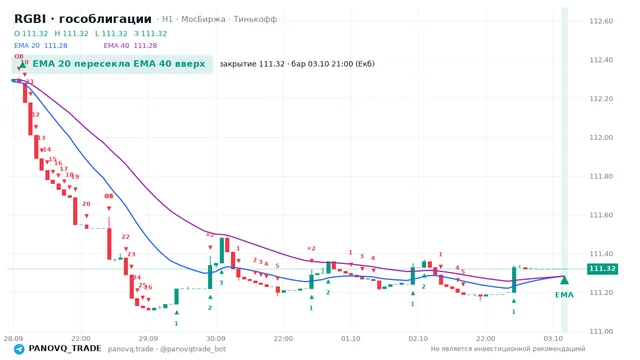Click the red candle count label '22'

125,237
